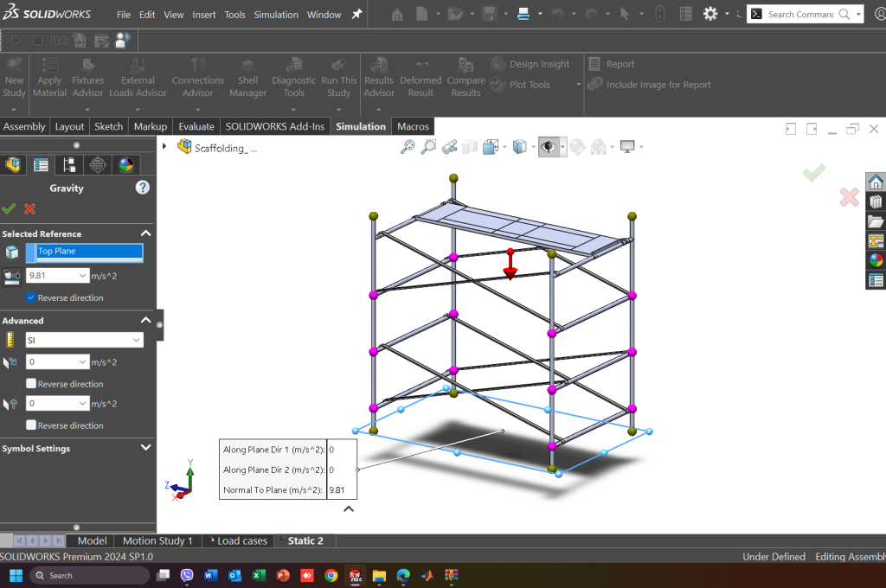Switch to the Evaluate tab
This screenshot has height=588, width=886.
(196, 126)
